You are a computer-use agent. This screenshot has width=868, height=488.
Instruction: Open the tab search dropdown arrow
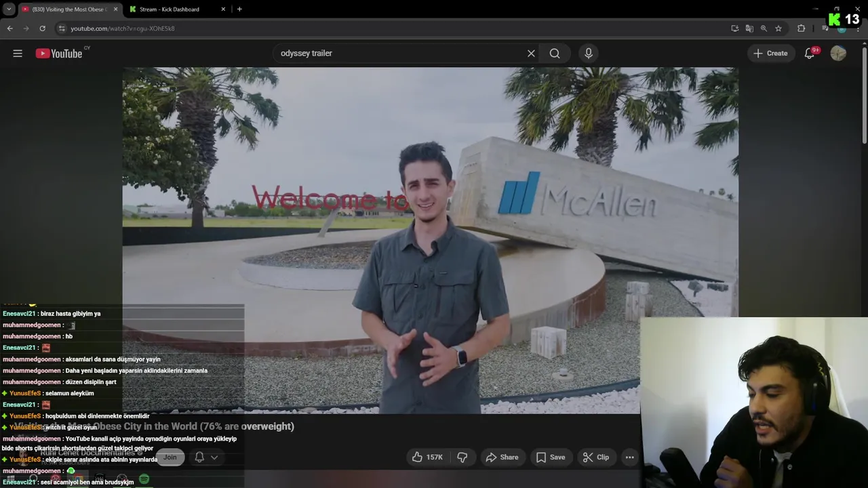(x=9, y=9)
